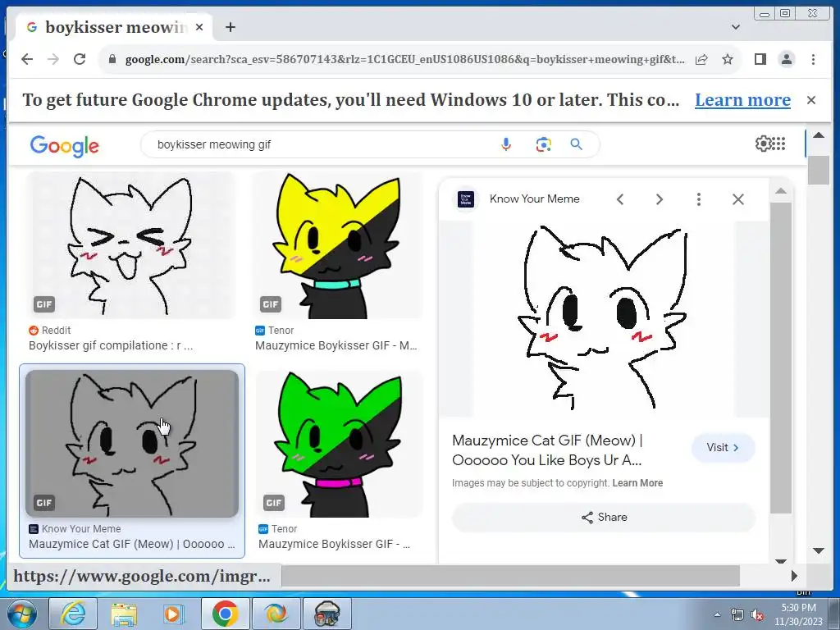Search by image with Google Lens
Screen dimensions: 840x630
pyautogui.click(x=543, y=144)
